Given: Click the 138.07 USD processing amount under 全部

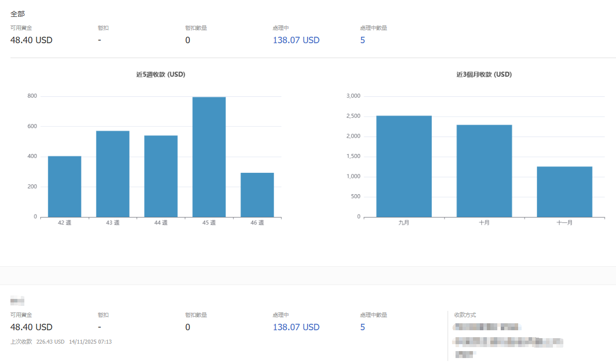Looking at the screenshot, I should click(296, 40).
